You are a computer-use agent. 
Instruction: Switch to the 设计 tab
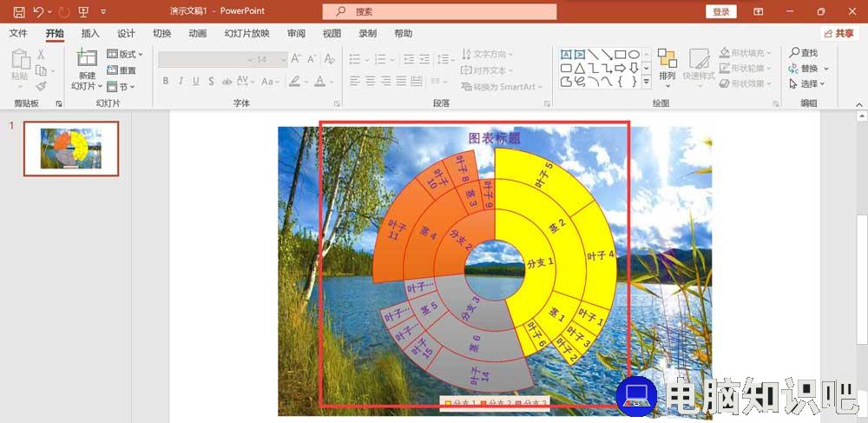tap(126, 33)
